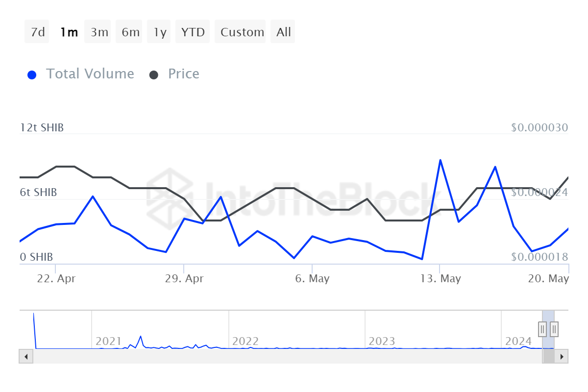Click the scrollbar left arrow

[26, 356]
